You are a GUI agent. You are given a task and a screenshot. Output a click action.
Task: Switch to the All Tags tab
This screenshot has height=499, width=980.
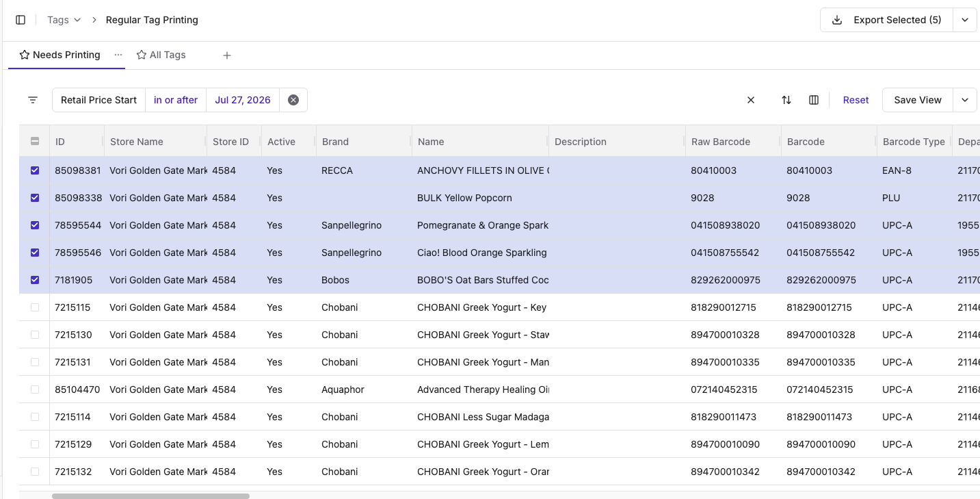[x=161, y=55]
